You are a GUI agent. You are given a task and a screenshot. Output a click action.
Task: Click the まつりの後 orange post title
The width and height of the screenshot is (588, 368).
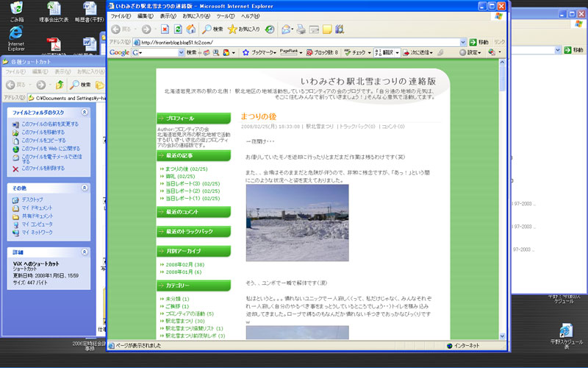259,116
